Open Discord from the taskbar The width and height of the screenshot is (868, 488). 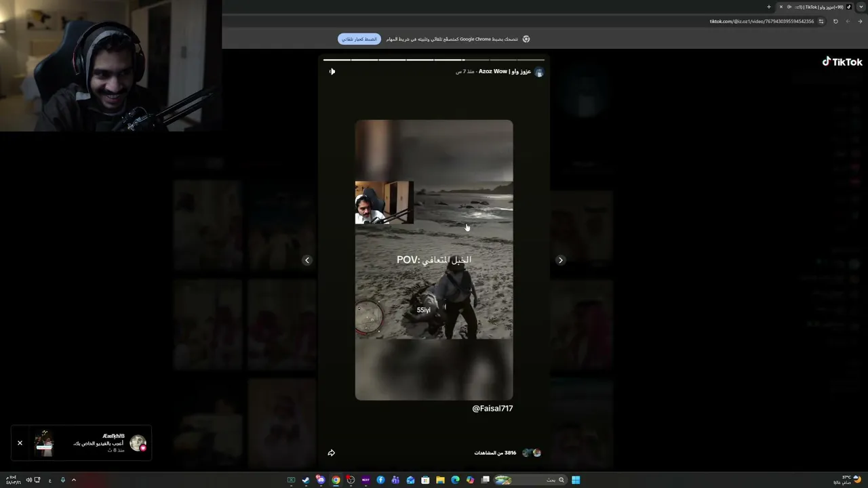coord(321,480)
